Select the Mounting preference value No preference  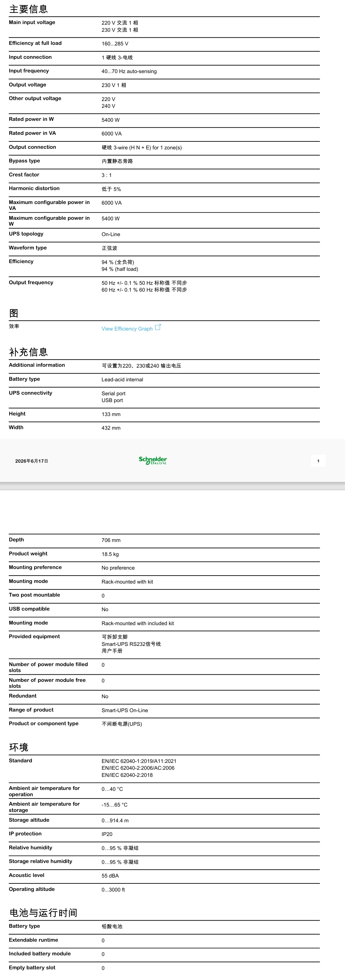coord(118,568)
